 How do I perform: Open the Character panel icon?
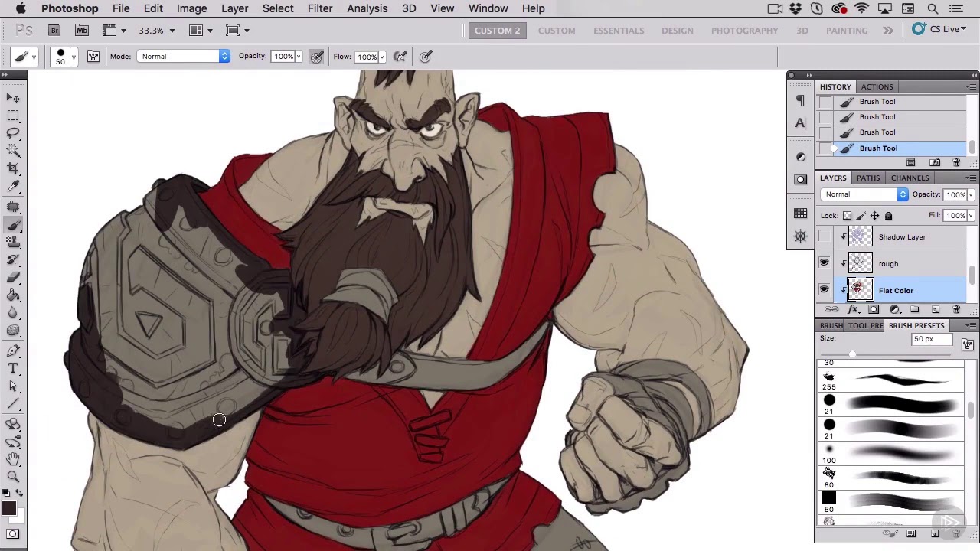800,122
